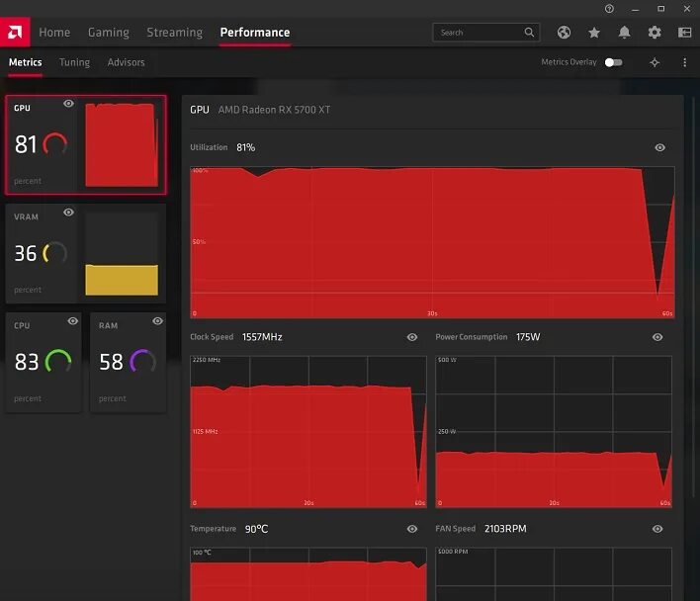Click the 1557MHz clock speed value
The image size is (700, 601).
click(262, 337)
